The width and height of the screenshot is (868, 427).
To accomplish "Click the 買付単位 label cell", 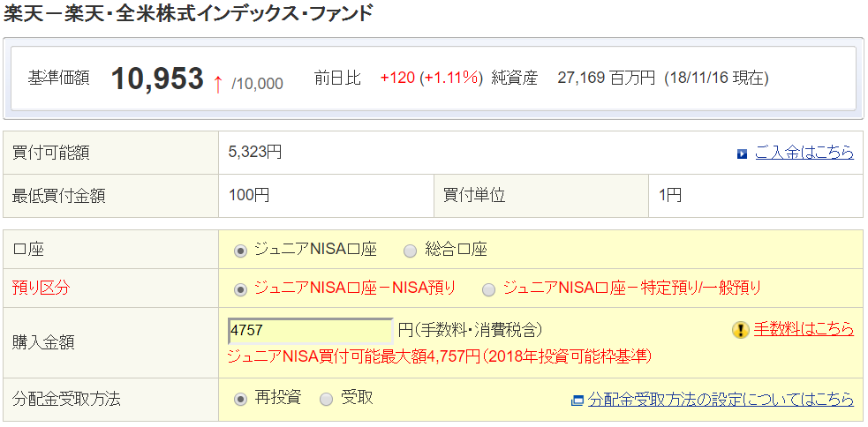I will [x=474, y=195].
